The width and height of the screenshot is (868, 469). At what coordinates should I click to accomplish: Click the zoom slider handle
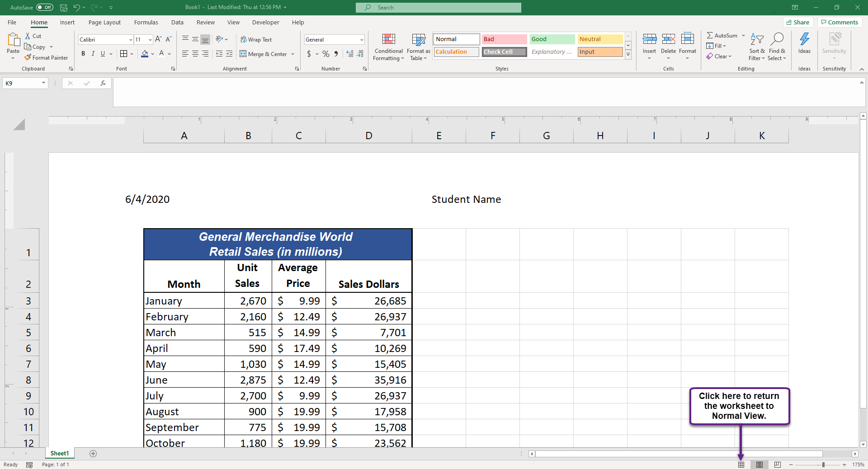[x=824, y=464]
